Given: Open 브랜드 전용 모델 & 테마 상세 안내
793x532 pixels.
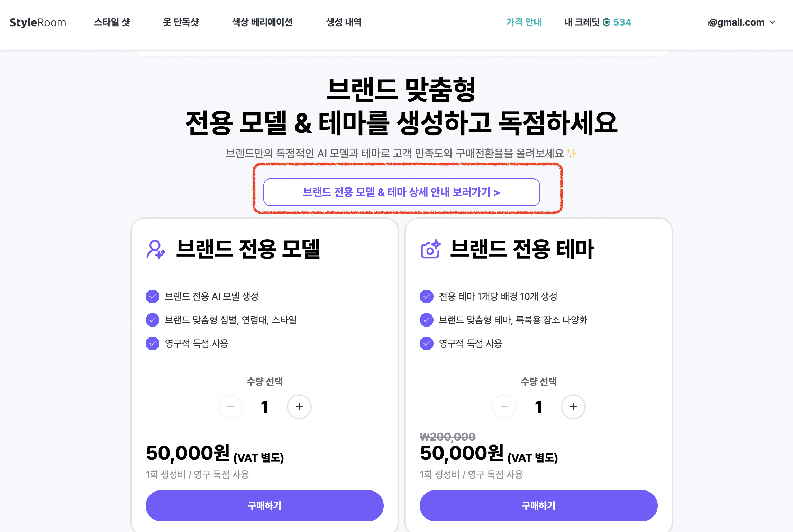Looking at the screenshot, I should coord(402,192).
